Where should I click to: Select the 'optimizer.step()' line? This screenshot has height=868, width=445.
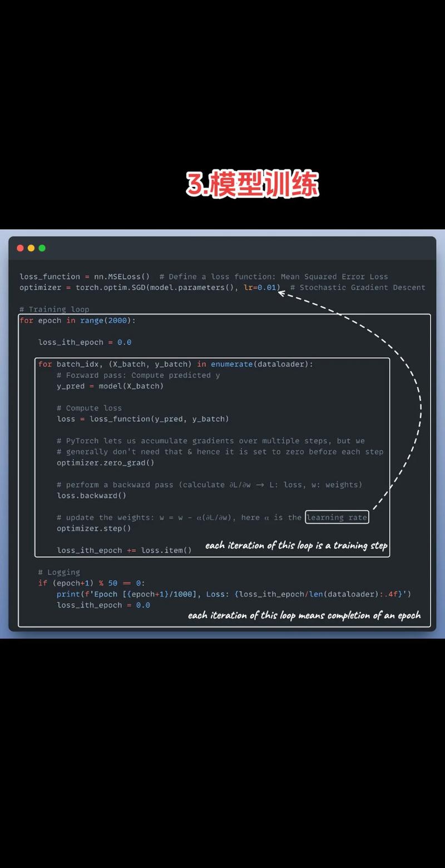click(x=94, y=528)
